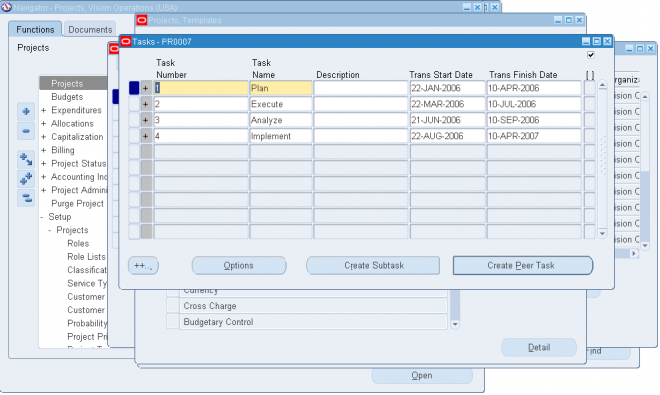The width and height of the screenshot is (660, 395).
Task: Click the descriptive flexfield box in Execute row
Action: [x=589, y=104]
